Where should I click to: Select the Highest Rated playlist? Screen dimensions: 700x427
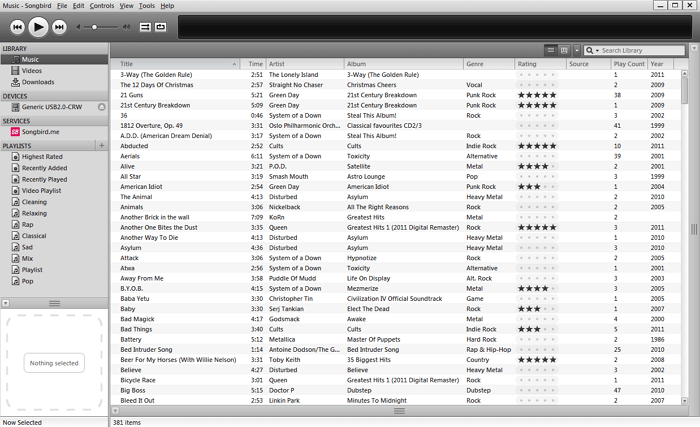tap(42, 157)
